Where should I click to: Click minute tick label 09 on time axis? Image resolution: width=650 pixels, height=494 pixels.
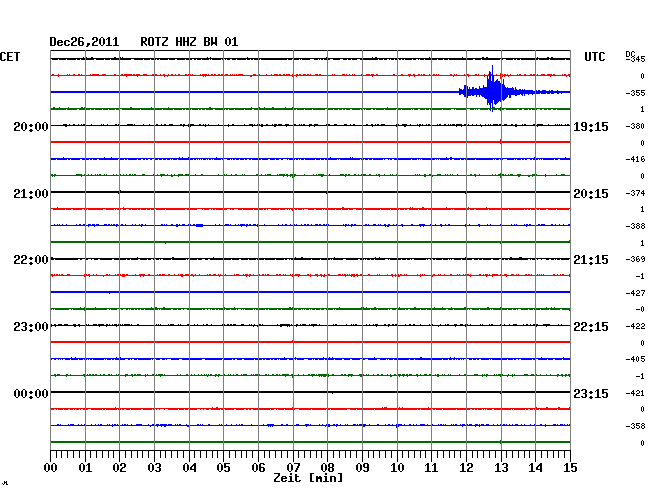[362, 468]
